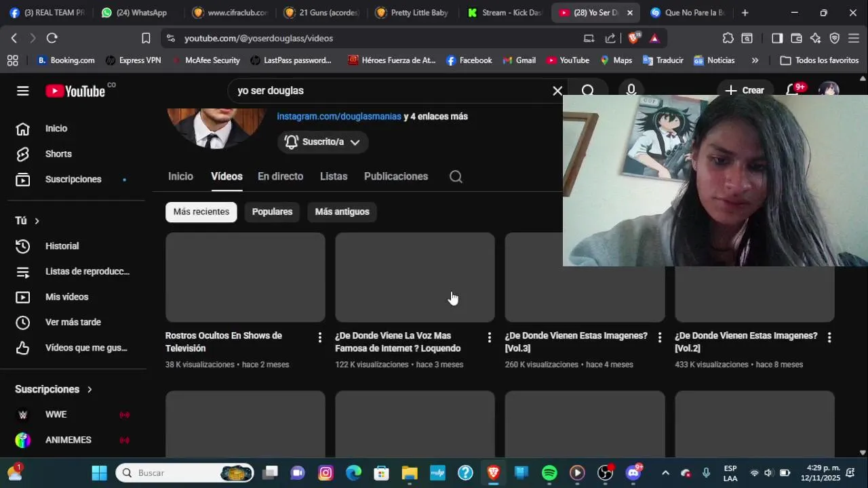Open the Loquendo voice video thumbnail
The width and height of the screenshot is (868, 488).
415,277
